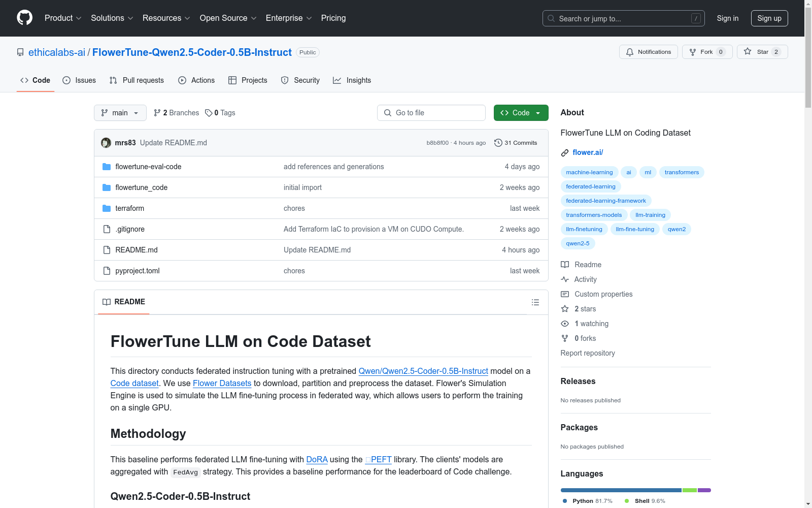
Task: Click the DoRA link in Methodology
Action: pyautogui.click(x=317, y=460)
